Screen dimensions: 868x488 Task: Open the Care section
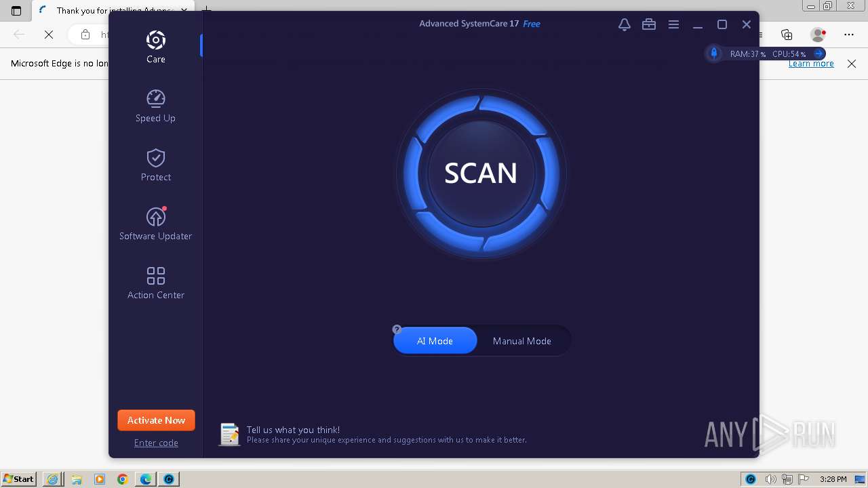(x=155, y=47)
